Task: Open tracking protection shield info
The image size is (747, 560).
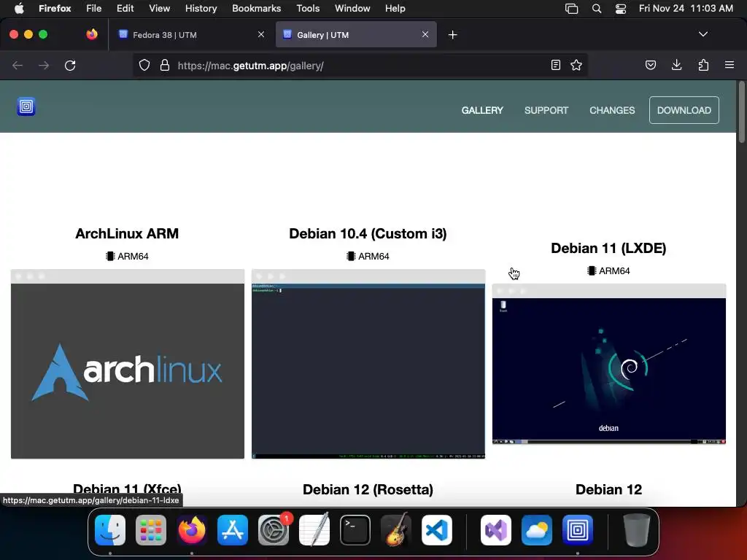Action: [x=144, y=65]
